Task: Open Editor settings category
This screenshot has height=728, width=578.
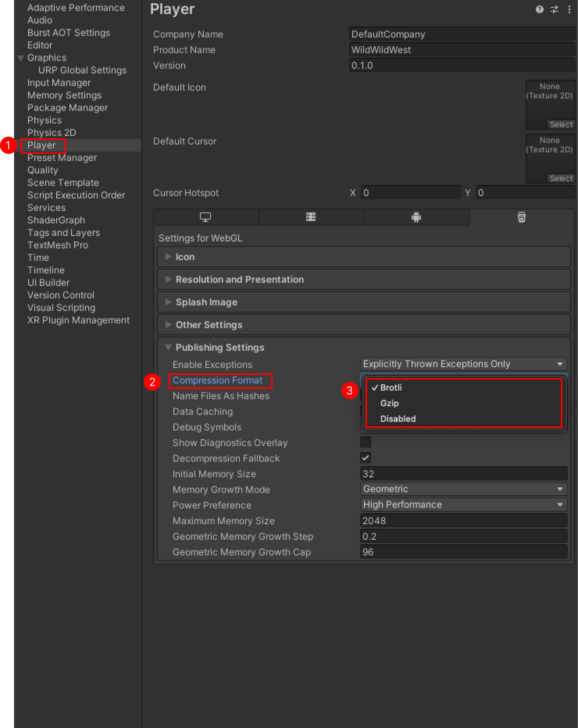Action: tap(40, 45)
